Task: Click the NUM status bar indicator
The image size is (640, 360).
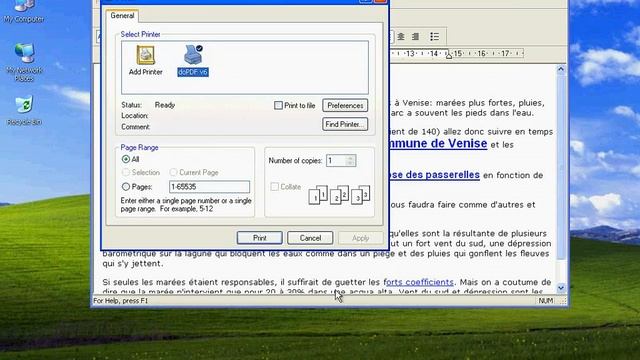Action: 546,301
